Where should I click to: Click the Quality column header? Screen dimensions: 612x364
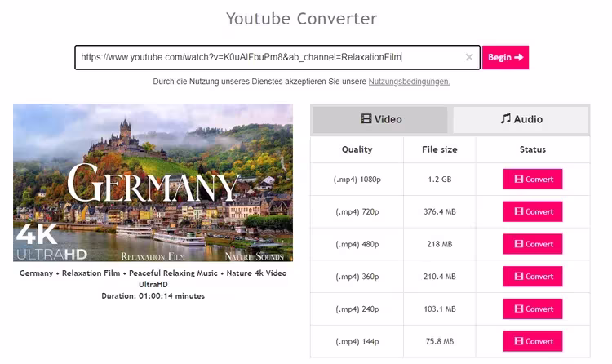pyautogui.click(x=357, y=149)
